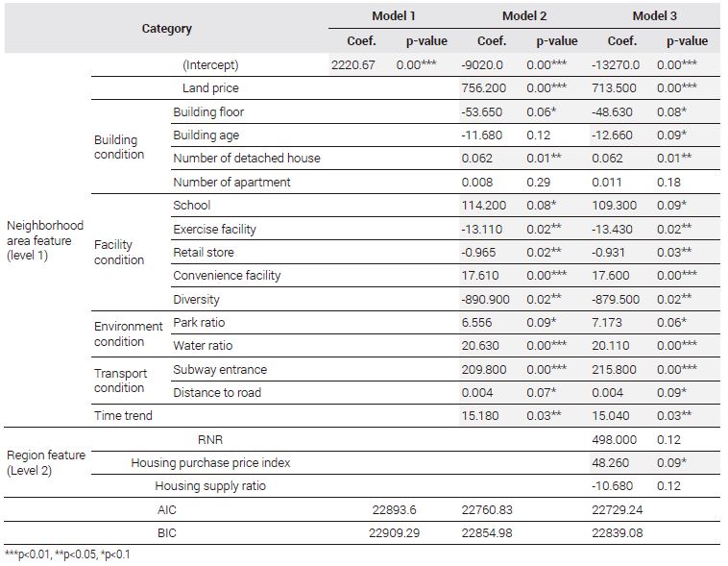
Task: Select the Housing purchase price index label
Action: click(210, 463)
